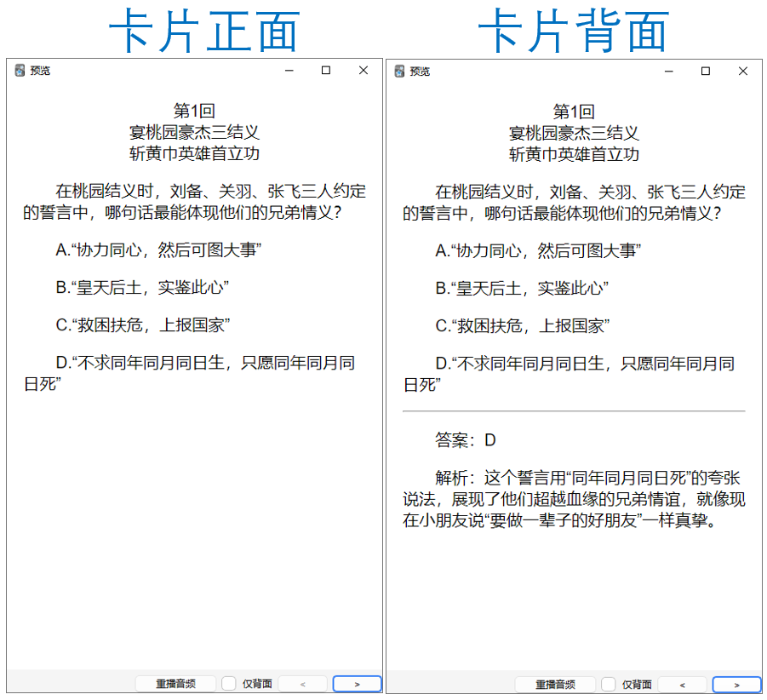Minimize the left preview window
767x700 pixels.
pyautogui.click(x=289, y=71)
